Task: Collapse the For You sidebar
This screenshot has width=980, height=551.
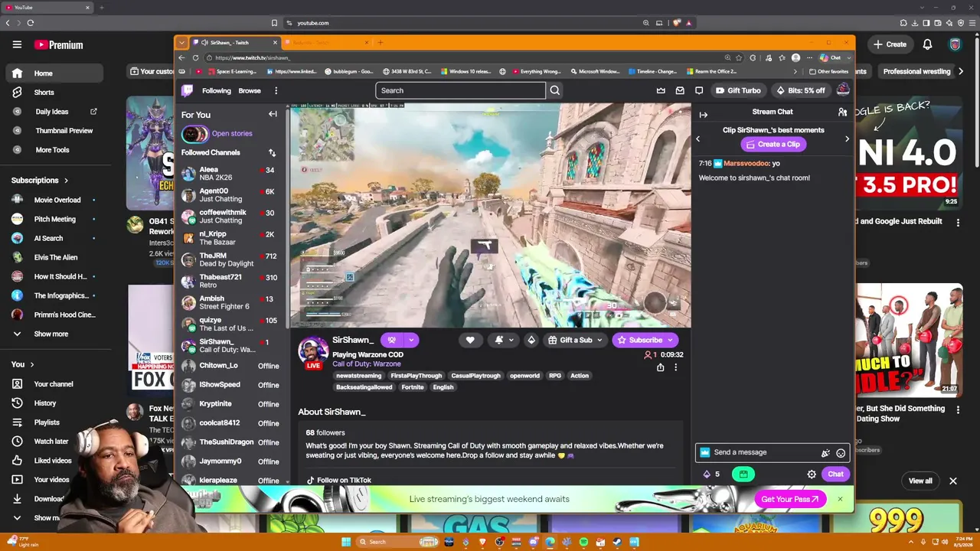Action: point(273,114)
